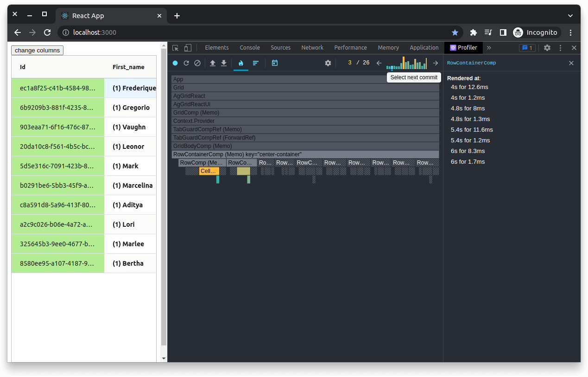Show more DevTools tabs
The width and height of the screenshot is (588, 377).
tap(489, 48)
